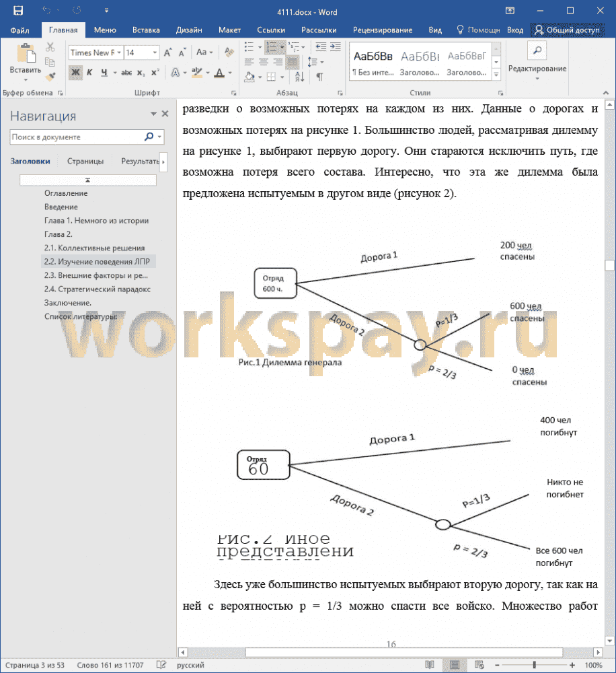Toggle Underline (Ч) formatting
Screen dimensions: 616x673
pyautogui.click(x=104, y=73)
